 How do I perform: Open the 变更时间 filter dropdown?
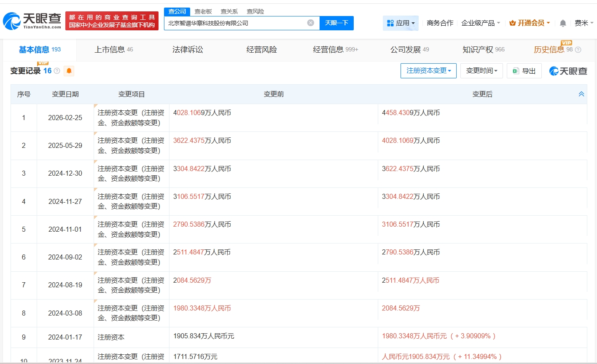point(481,71)
